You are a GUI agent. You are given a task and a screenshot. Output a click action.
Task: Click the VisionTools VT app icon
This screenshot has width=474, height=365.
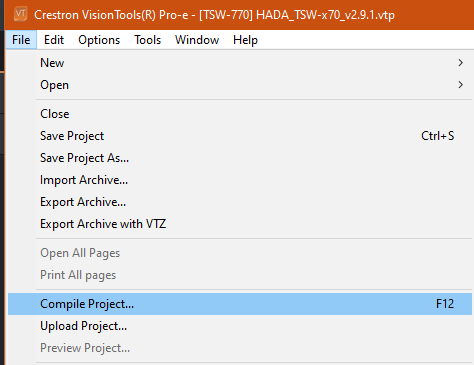(20, 14)
